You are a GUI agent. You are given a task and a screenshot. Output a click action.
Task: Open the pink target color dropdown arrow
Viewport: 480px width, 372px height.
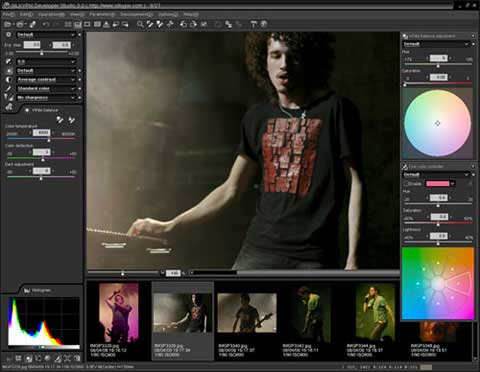point(453,184)
